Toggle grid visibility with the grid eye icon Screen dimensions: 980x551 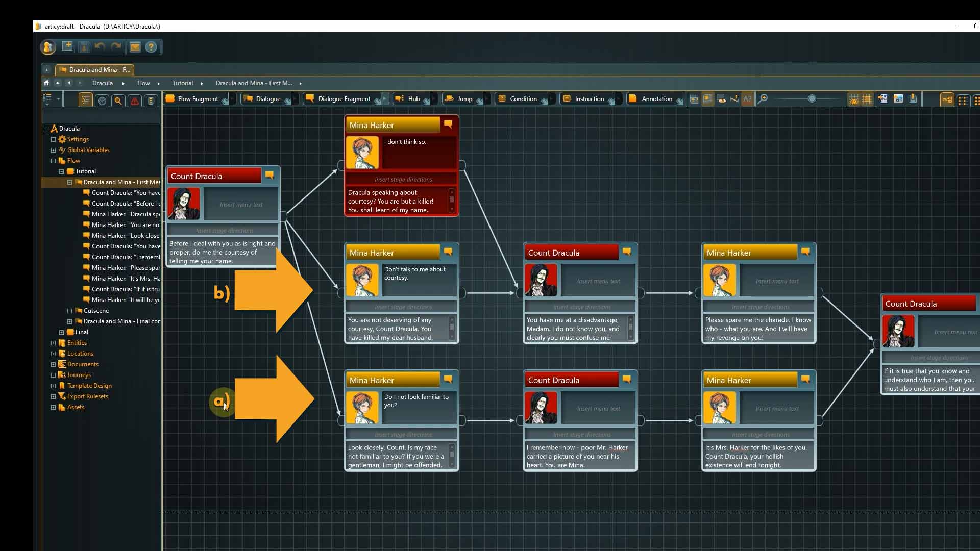click(x=854, y=99)
